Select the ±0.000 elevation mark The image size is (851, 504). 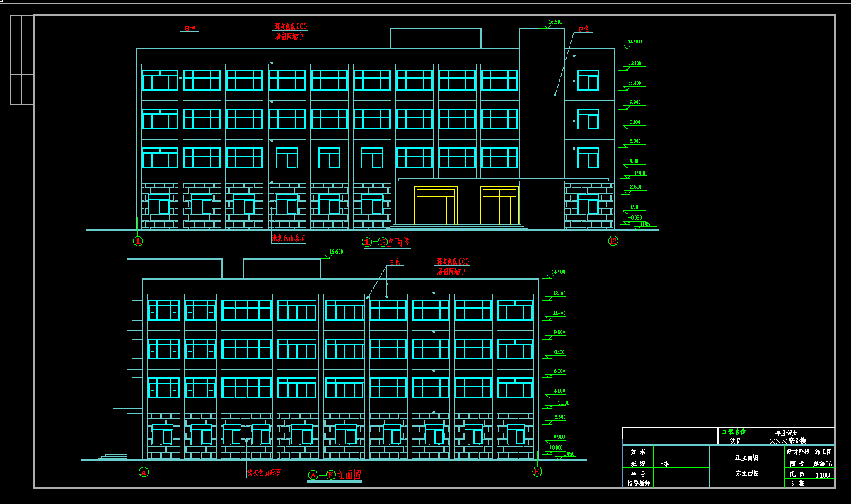[556, 448]
